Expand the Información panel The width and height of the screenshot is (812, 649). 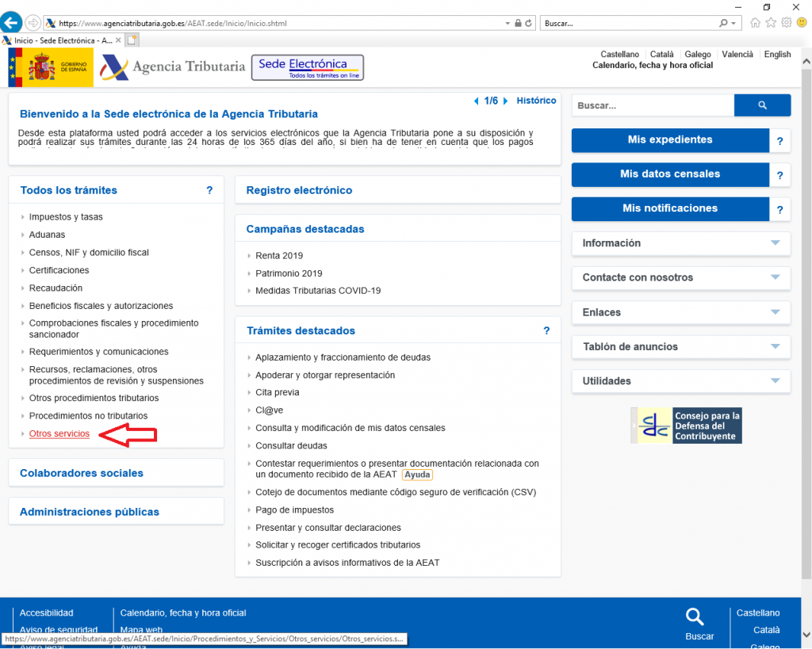(x=680, y=243)
